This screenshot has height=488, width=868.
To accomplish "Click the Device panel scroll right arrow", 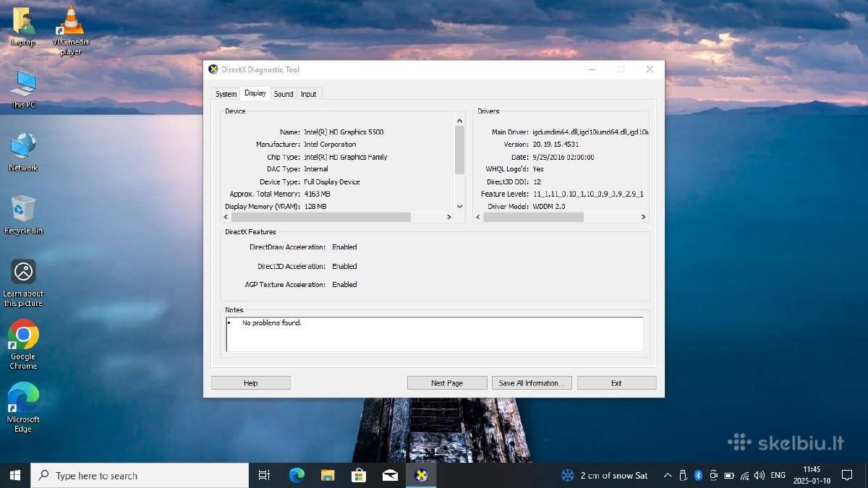I will [x=449, y=217].
